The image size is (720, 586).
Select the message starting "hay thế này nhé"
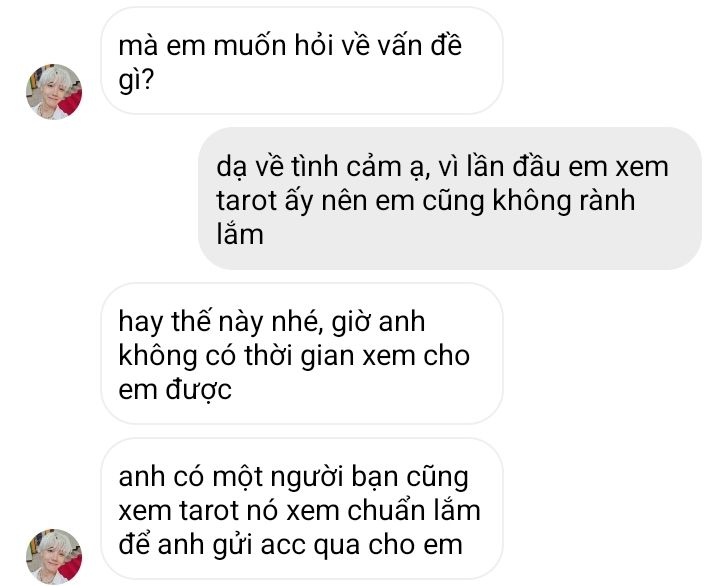tap(302, 354)
